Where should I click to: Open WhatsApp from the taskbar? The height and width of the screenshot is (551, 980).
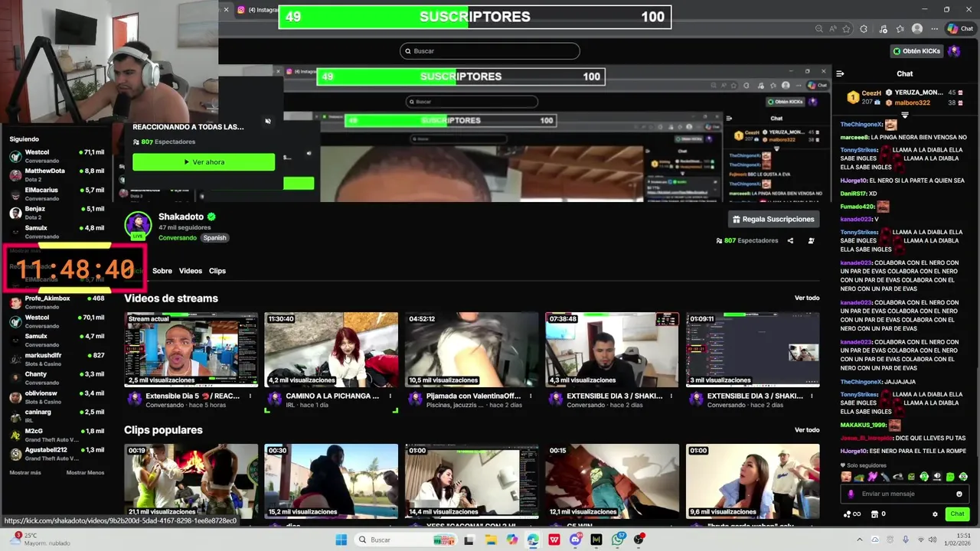click(x=618, y=540)
